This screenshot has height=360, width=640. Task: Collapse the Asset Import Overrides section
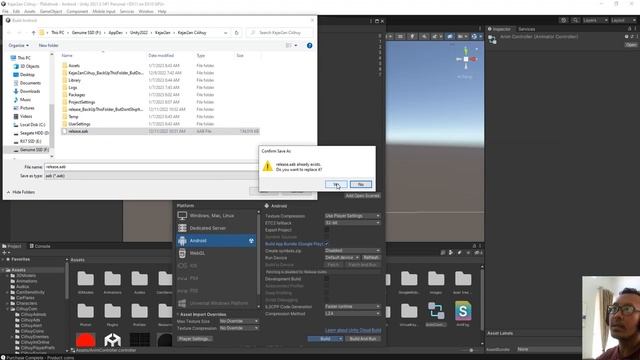click(178, 314)
